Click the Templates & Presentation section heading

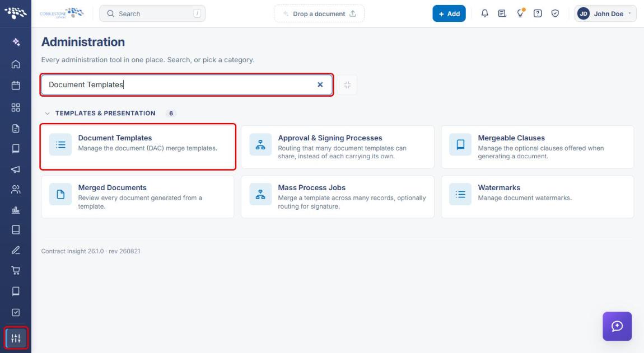105,114
